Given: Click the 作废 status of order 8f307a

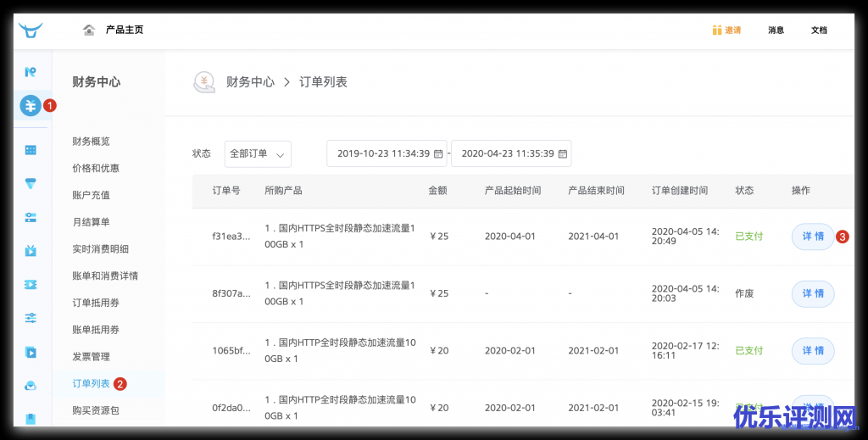Looking at the screenshot, I should point(744,293).
